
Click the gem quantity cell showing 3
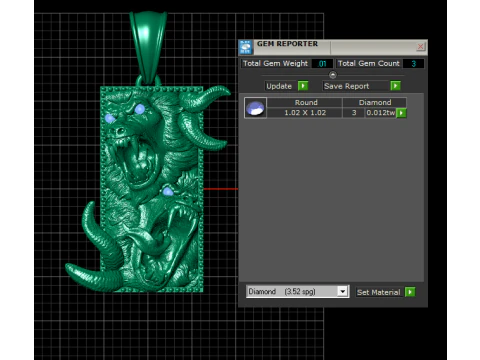click(x=354, y=113)
